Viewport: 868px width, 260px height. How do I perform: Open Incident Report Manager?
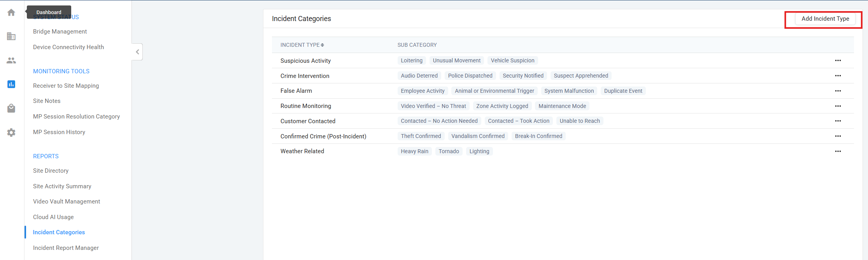[x=66, y=248]
